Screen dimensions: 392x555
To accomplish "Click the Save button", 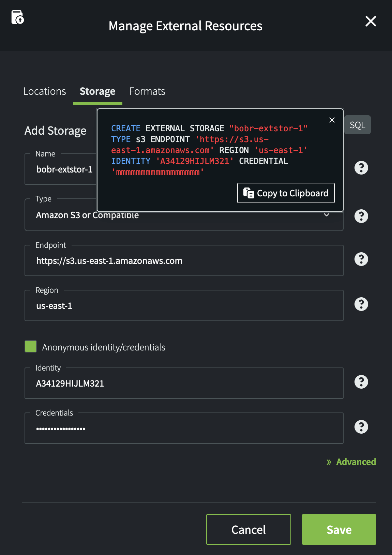I will (x=339, y=529).
